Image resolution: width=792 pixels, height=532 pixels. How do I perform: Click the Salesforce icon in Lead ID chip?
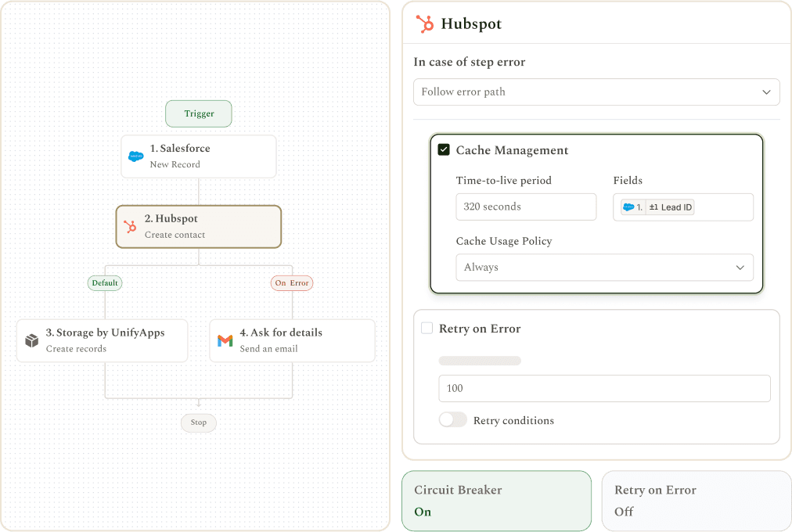click(628, 207)
